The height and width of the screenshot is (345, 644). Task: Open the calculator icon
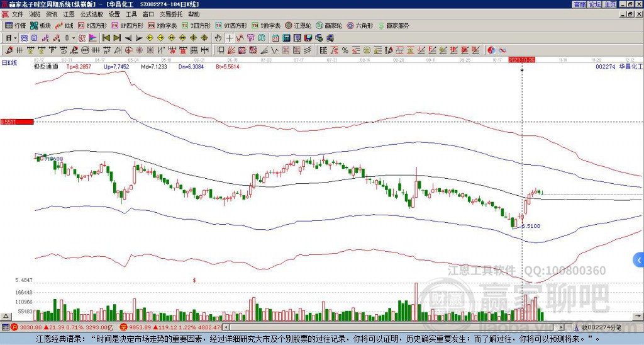(286, 38)
